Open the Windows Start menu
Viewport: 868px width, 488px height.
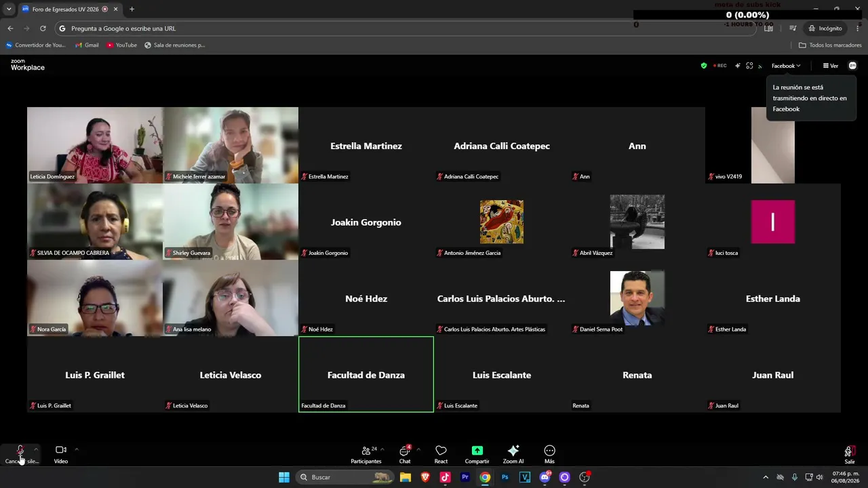tap(284, 477)
